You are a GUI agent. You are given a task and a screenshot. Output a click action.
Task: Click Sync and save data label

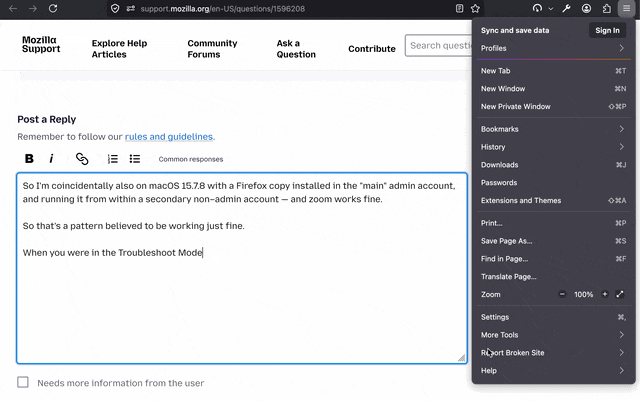515,30
